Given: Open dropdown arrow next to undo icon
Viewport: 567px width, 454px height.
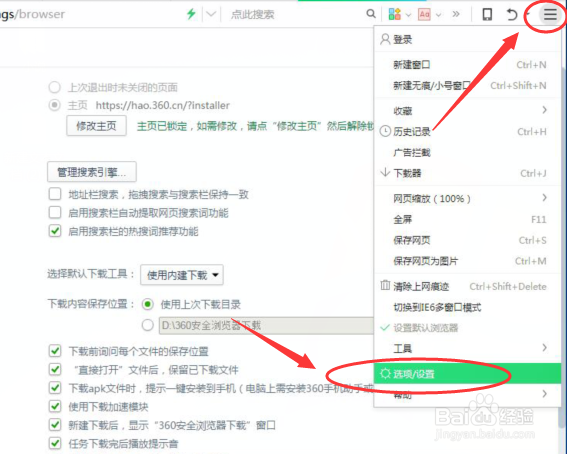Looking at the screenshot, I should point(528,14).
